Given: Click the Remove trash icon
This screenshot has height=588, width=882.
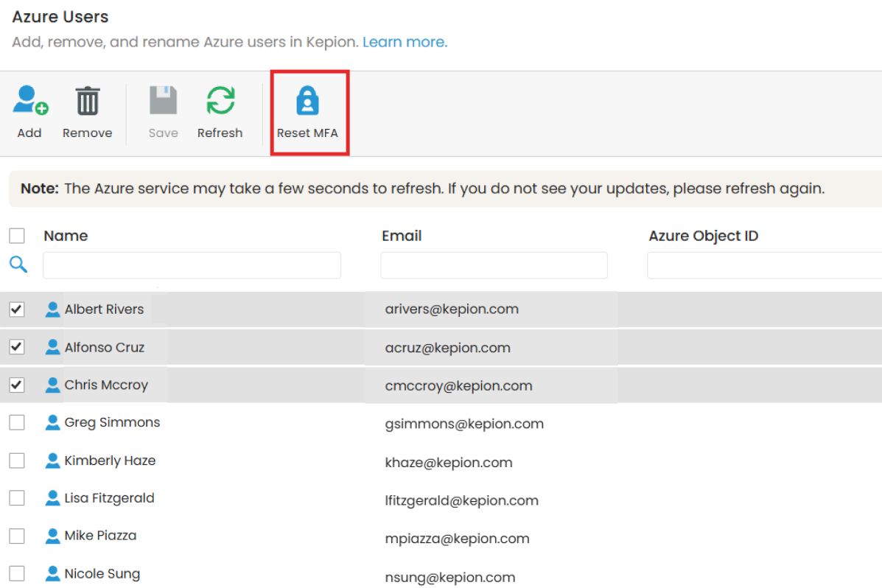Looking at the screenshot, I should pyautogui.click(x=88, y=101).
